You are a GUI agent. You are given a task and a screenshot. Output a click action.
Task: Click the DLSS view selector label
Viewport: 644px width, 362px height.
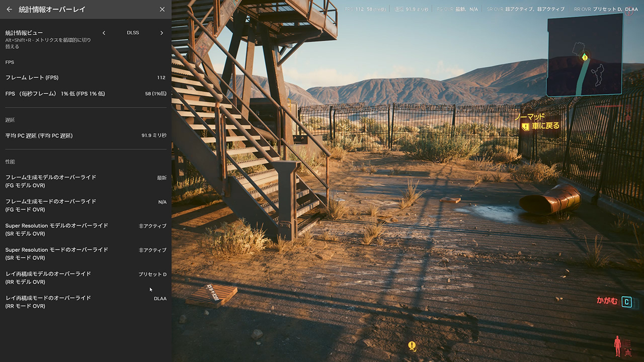click(133, 33)
